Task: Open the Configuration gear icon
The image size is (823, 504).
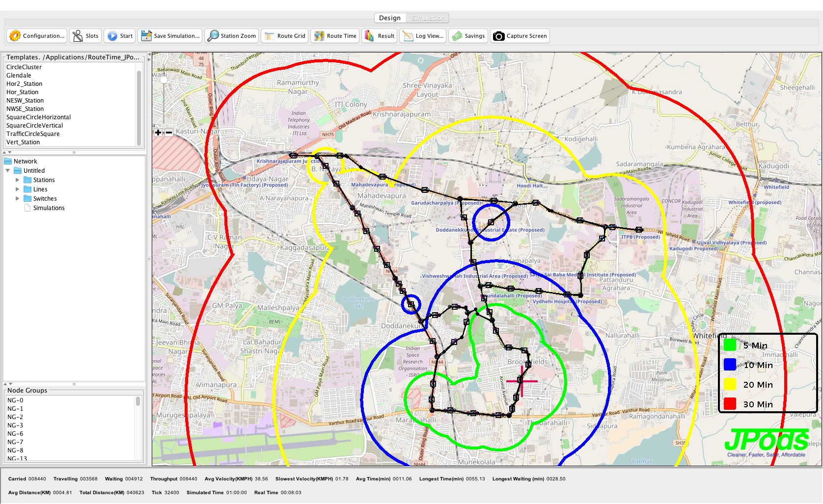Action: click(x=15, y=36)
